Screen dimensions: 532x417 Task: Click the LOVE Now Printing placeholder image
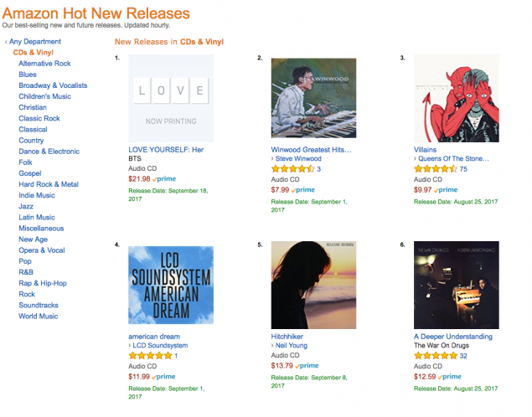point(171,98)
